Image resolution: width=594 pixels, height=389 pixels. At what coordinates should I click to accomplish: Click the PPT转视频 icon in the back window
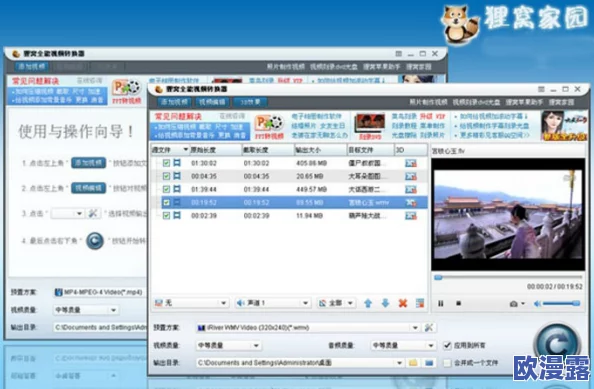coord(127,91)
